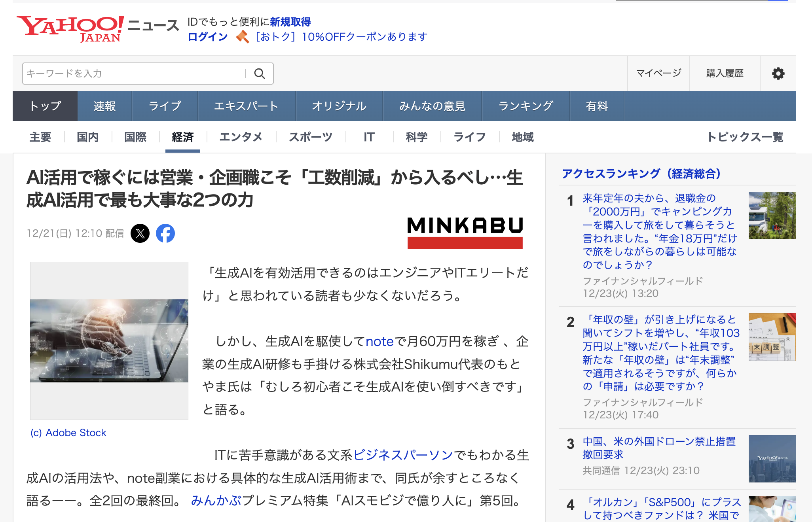Screen dimensions: 812x522
Task: Open the ランキング tab
Action: click(x=526, y=106)
